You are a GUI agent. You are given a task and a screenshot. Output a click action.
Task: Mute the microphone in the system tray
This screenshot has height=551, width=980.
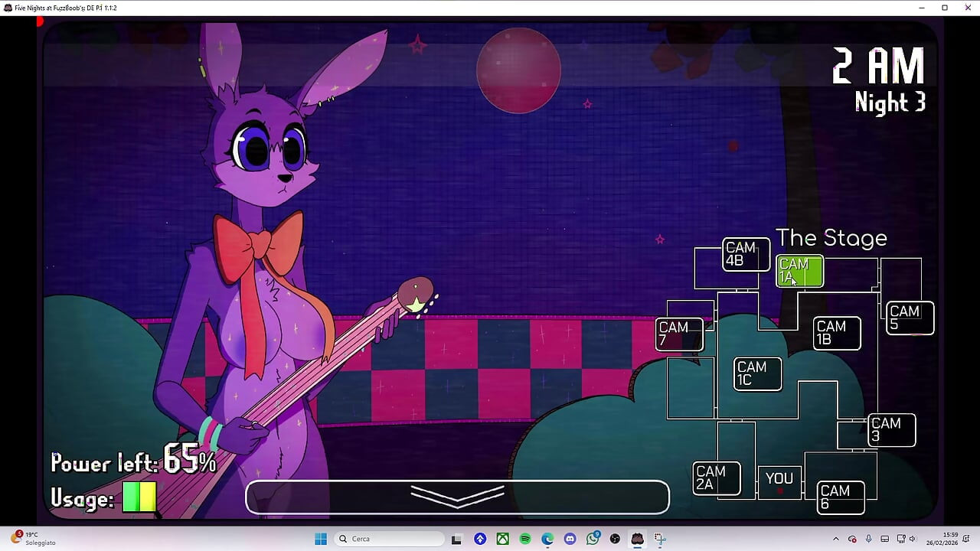click(x=868, y=539)
